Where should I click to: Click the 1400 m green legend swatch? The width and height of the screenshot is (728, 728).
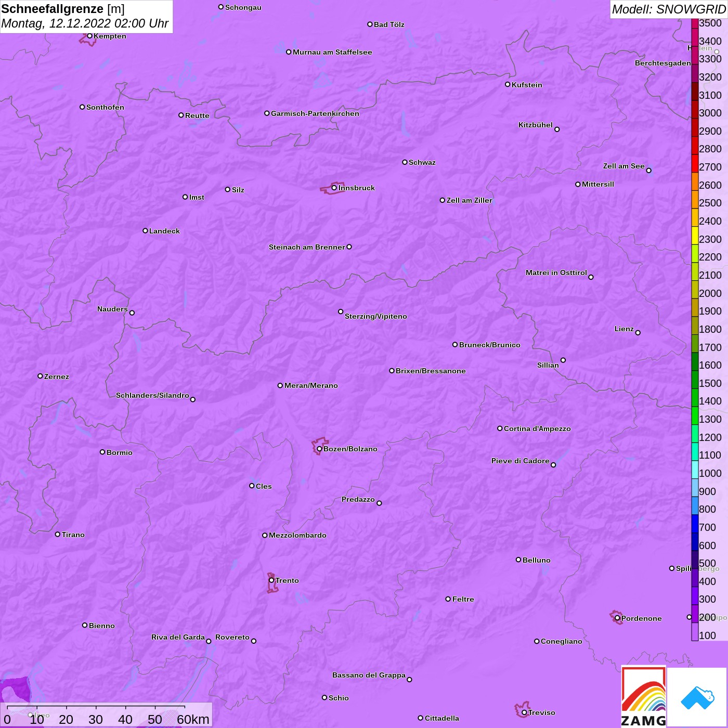695,398
